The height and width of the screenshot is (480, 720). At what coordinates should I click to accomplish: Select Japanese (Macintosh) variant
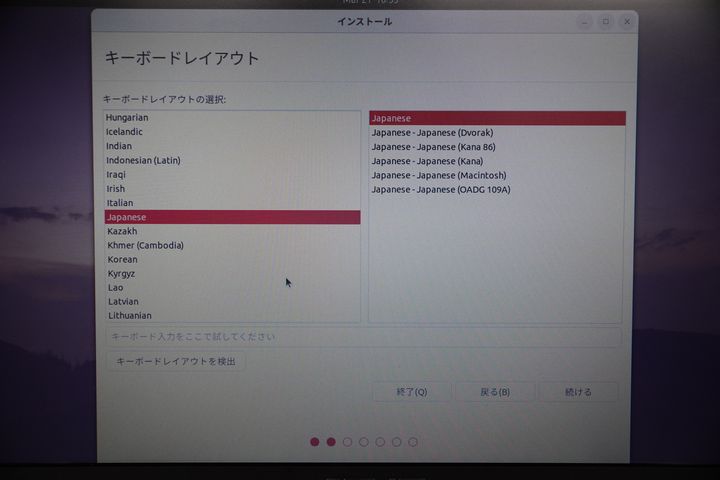coord(497,175)
